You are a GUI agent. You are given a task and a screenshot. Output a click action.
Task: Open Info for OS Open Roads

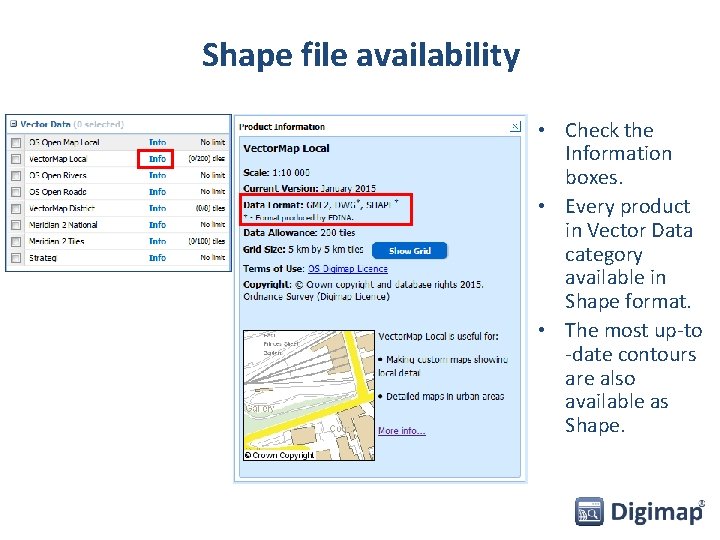pos(158,192)
